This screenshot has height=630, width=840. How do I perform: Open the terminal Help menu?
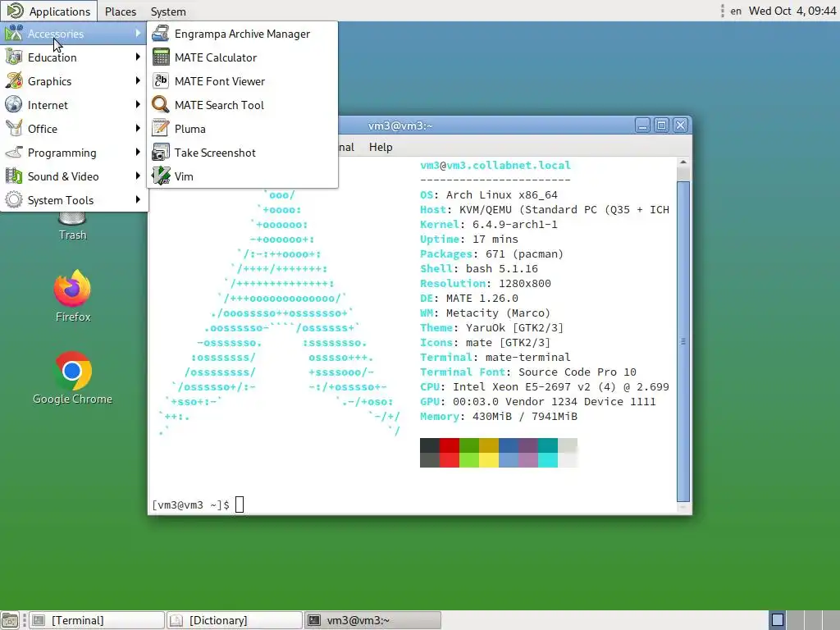click(x=381, y=147)
